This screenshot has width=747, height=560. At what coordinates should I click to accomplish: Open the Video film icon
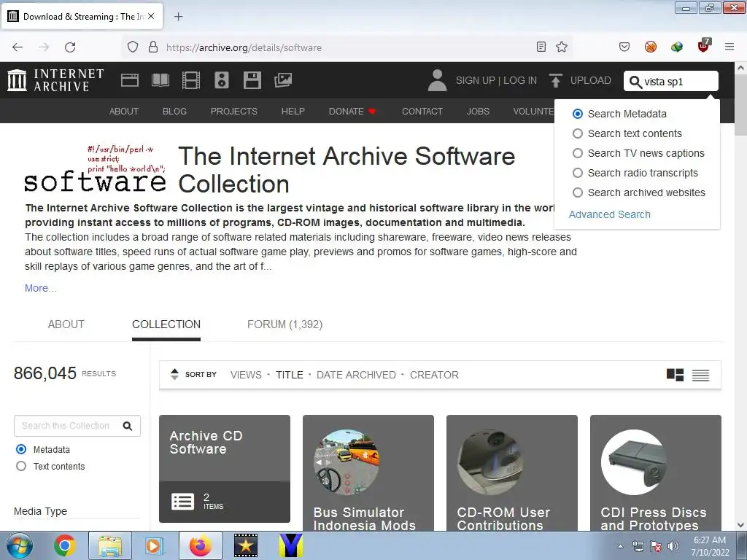click(x=190, y=80)
